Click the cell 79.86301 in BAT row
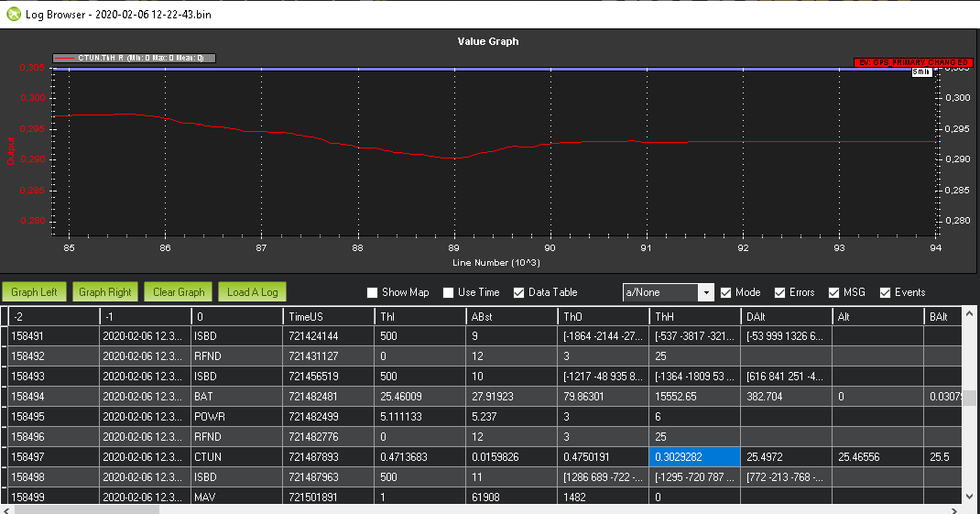The width and height of the screenshot is (980, 514). (x=604, y=397)
